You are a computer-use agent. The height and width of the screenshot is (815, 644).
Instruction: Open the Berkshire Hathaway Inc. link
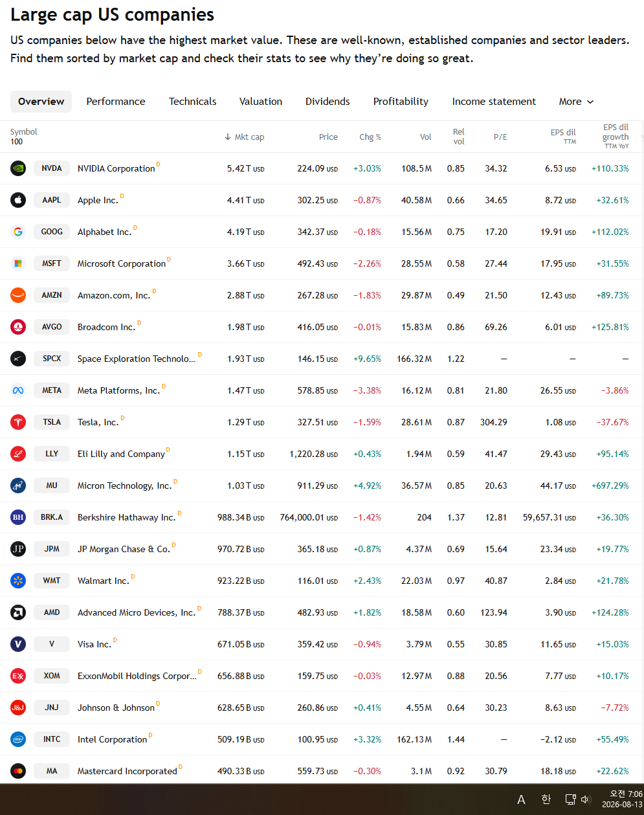point(127,517)
